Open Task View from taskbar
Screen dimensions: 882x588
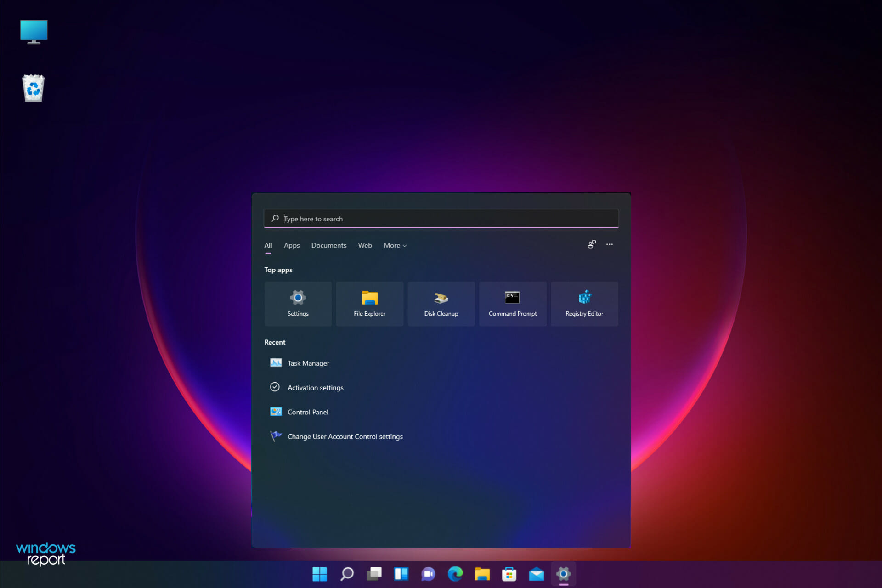pyautogui.click(x=374, y=574)
